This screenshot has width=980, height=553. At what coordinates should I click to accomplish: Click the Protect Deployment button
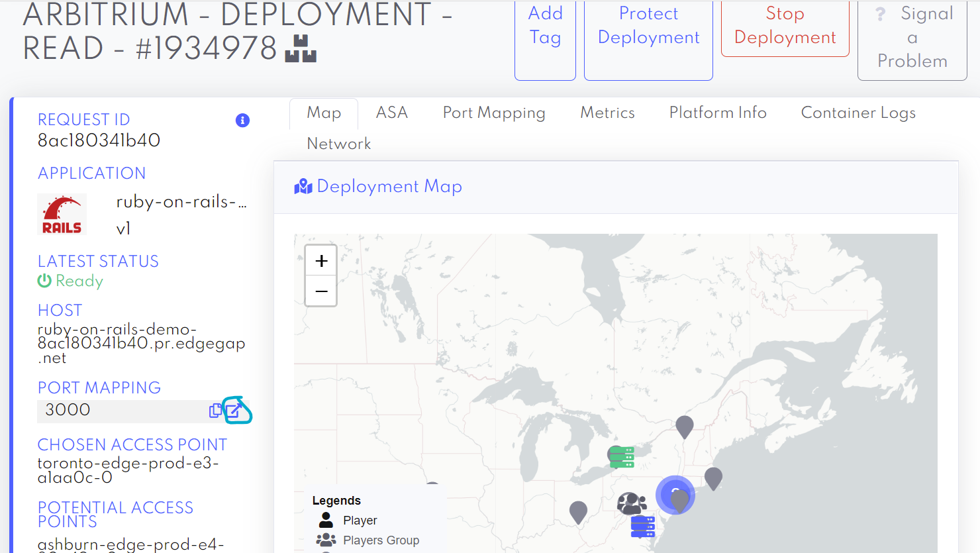click(x=648, y=37)
